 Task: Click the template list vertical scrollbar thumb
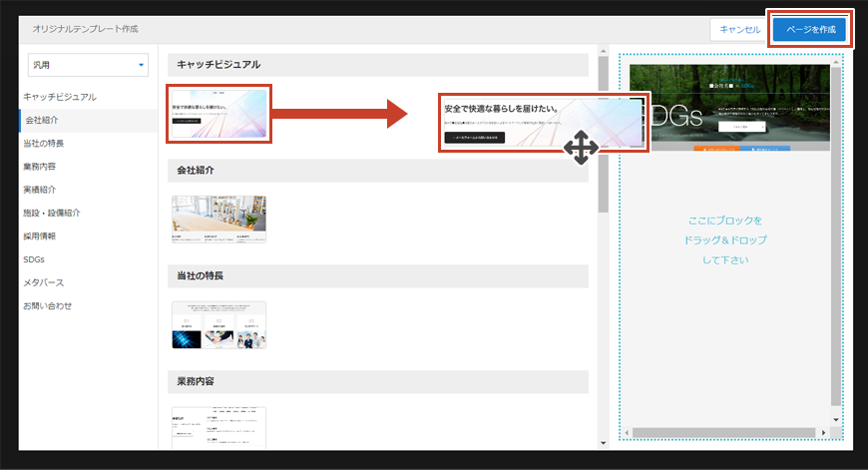[x=603, y=140]
